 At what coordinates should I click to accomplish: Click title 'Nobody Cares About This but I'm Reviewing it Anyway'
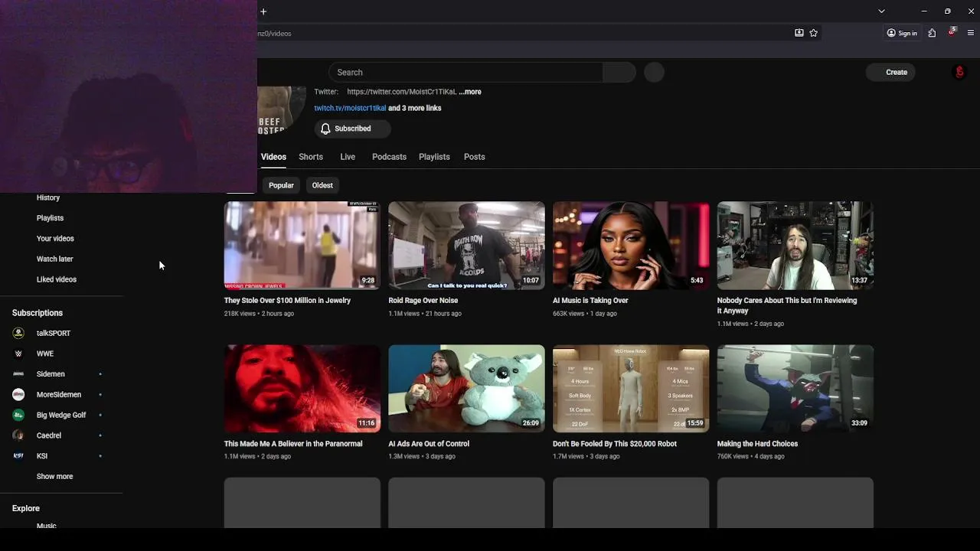787,305
